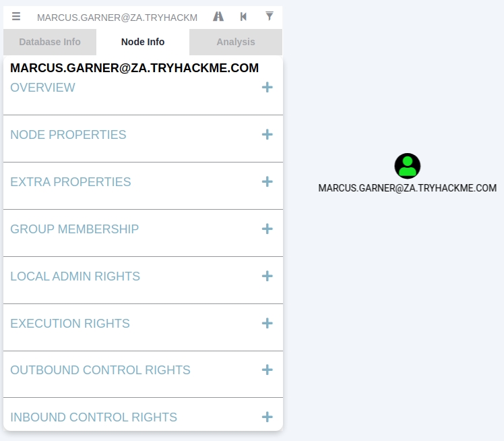The image size is (504, 441).
Task: Click the search field containing MARCUS.GARNER
Action: point(117,18)
